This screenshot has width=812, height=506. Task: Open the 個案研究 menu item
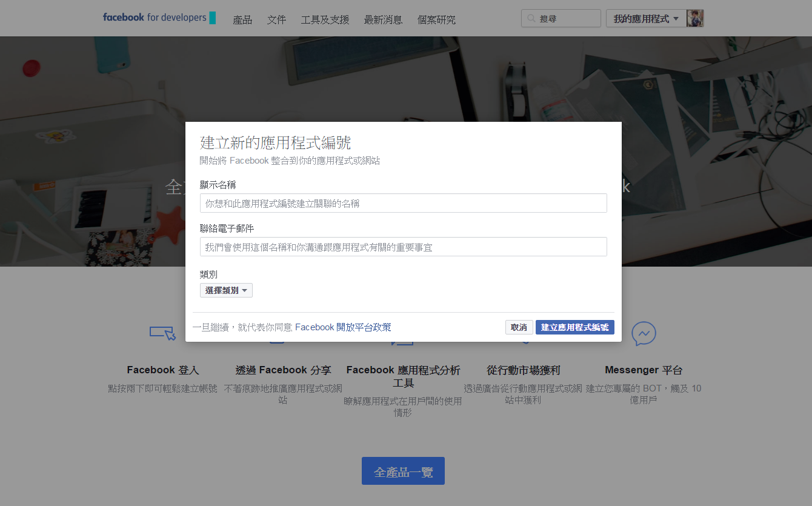[x=436, y=20]
